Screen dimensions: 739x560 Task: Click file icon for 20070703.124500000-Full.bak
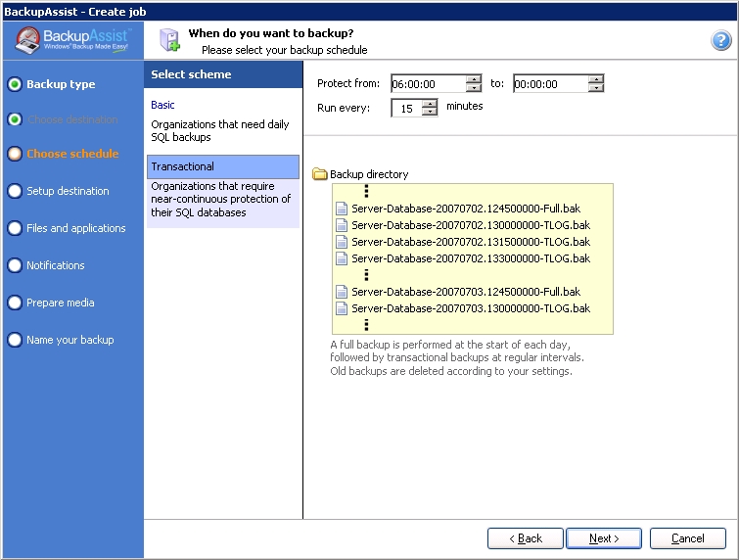pos(342,292)
